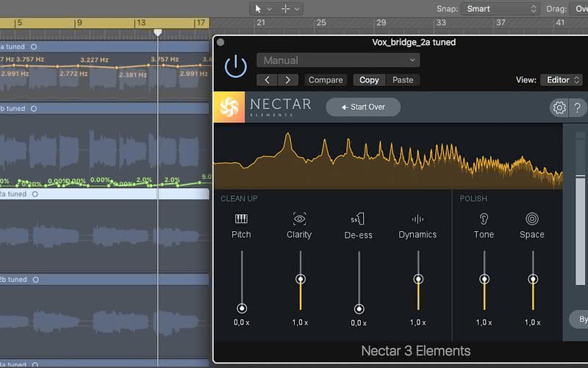Adjust the Pitch slider handle
Screen dimensions: 588x368
pyautogui.click(x=242, y=308)
